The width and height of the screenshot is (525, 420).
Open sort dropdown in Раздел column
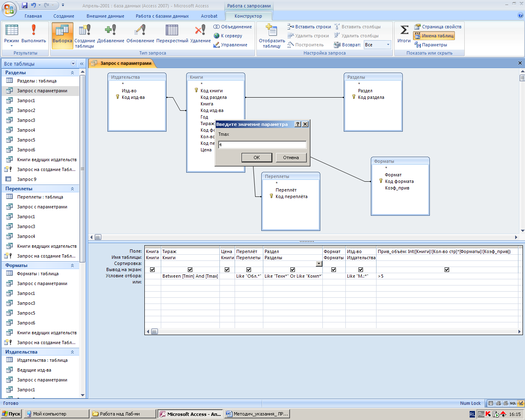[319, 264]
